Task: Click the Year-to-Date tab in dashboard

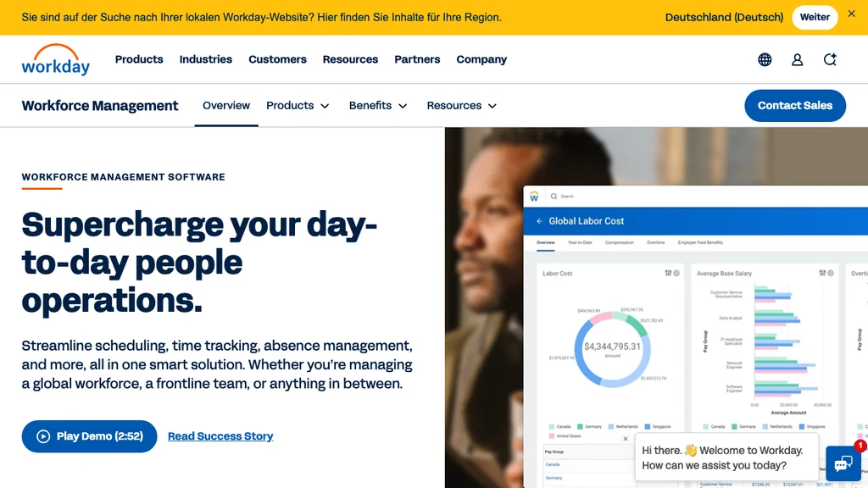Action: coord(580,242)
